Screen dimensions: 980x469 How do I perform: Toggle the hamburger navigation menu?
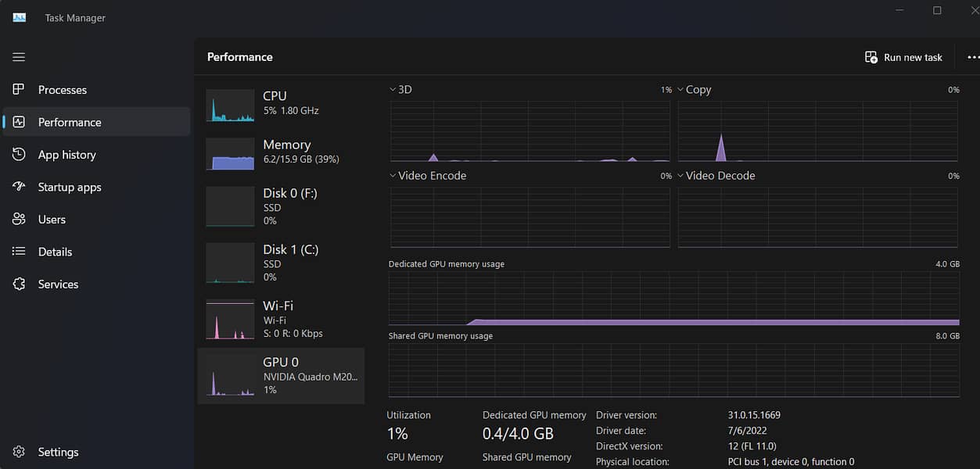tap(19, 57)
